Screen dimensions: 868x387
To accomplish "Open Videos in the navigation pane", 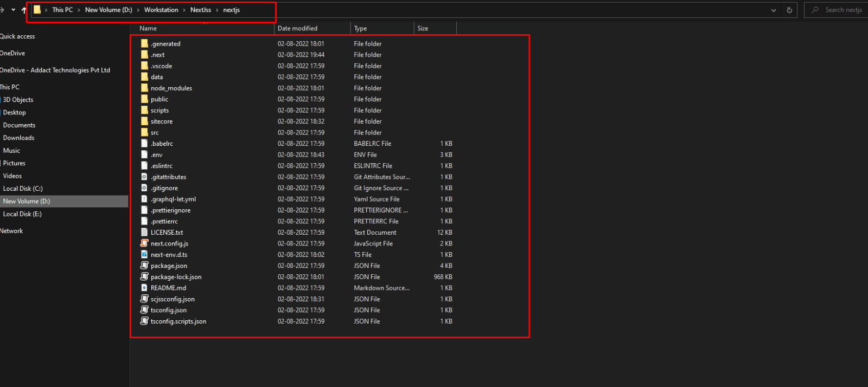I will (x=12, y=176).
